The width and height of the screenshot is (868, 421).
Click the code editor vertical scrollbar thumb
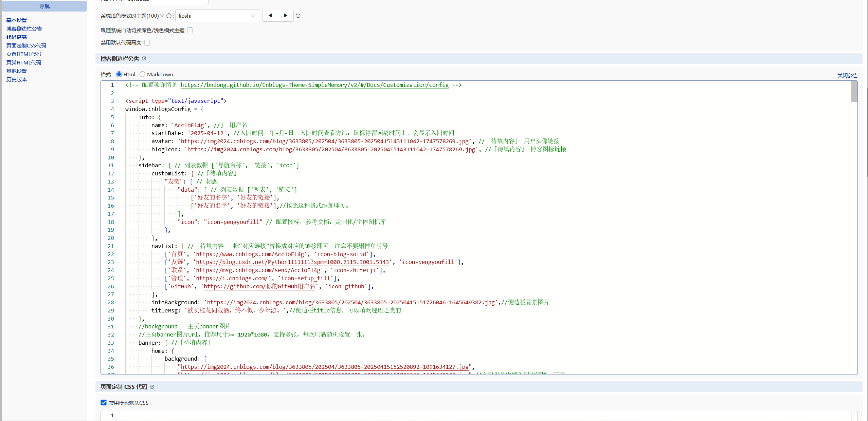point(854,92)
